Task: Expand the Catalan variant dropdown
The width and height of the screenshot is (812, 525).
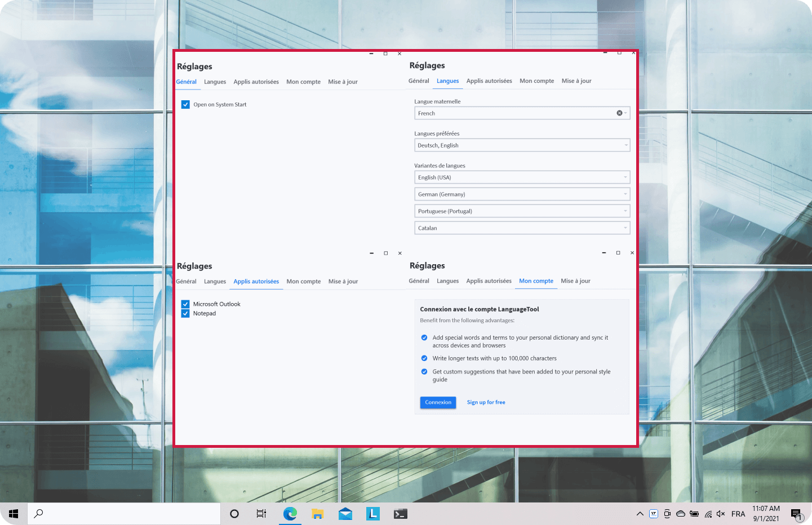Action: click(522, 228)
